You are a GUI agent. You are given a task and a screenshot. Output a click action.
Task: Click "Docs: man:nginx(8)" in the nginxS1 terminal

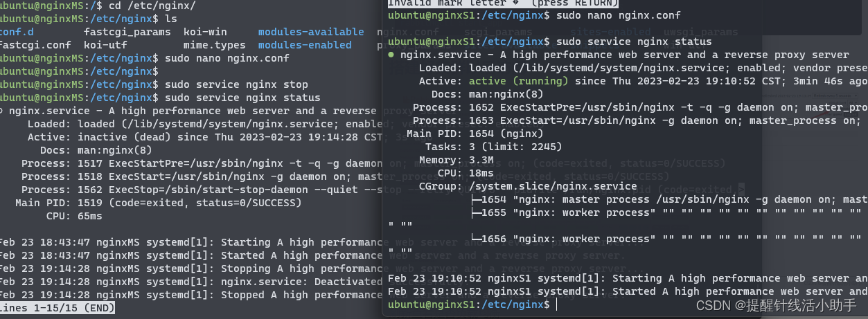point(487,94)
